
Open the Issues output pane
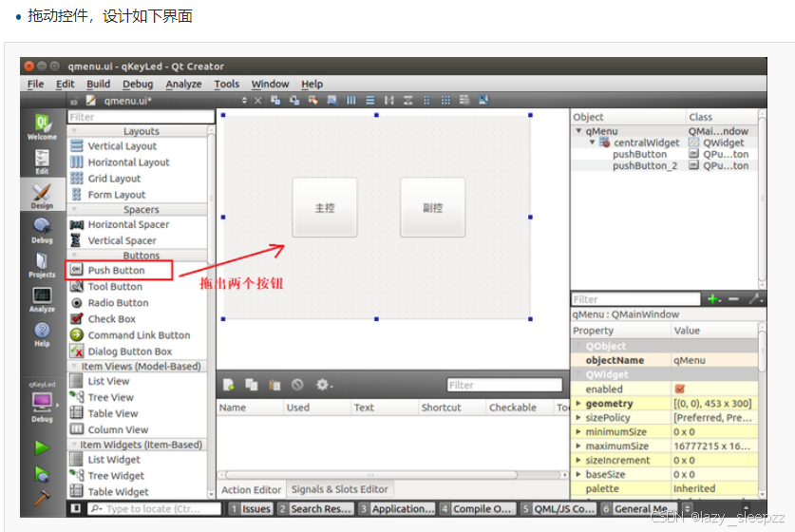click(251, 508)
